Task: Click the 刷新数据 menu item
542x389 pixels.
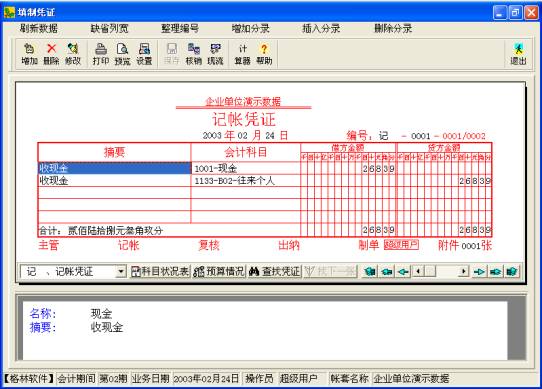Action: pyautogui.click(x=39, y=28)
